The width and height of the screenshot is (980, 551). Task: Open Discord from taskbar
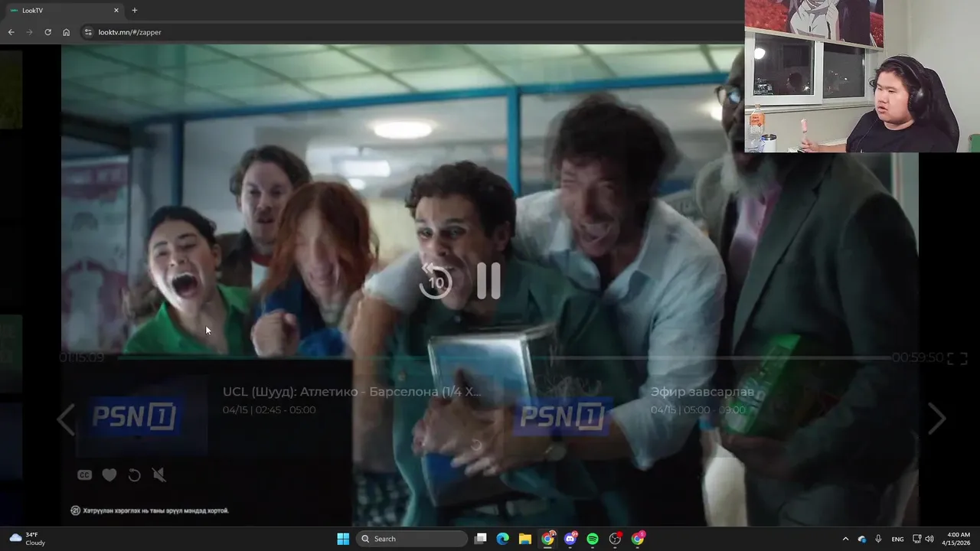tap(570, 539)
